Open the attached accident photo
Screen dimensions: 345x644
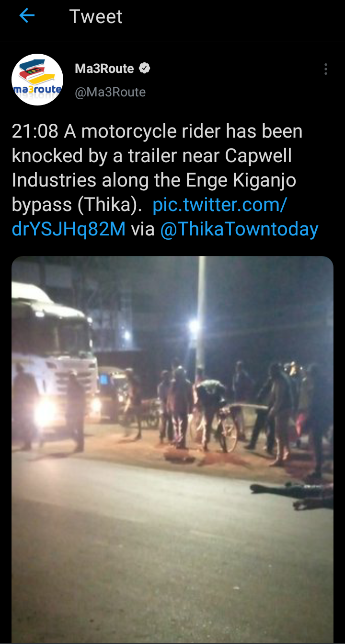172,450
